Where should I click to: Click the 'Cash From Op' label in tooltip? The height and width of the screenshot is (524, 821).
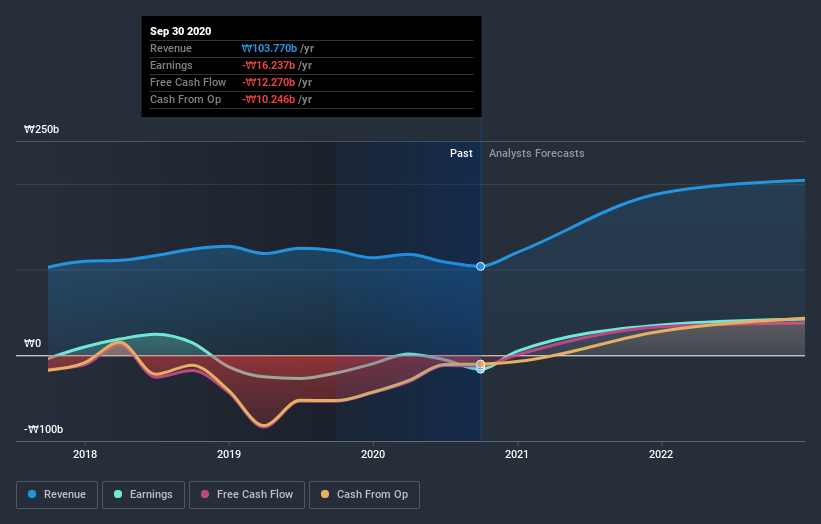tap(185, 99)
